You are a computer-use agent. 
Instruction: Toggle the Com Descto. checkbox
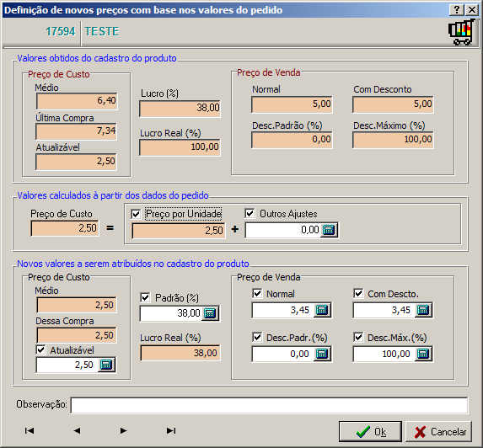pyautogui.click(x=358, y=294)
